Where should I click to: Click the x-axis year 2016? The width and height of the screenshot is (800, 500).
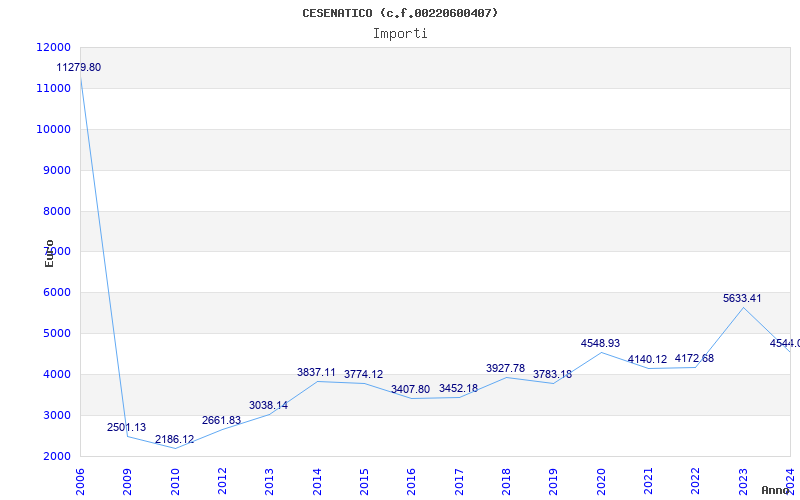tap(411, 481)
